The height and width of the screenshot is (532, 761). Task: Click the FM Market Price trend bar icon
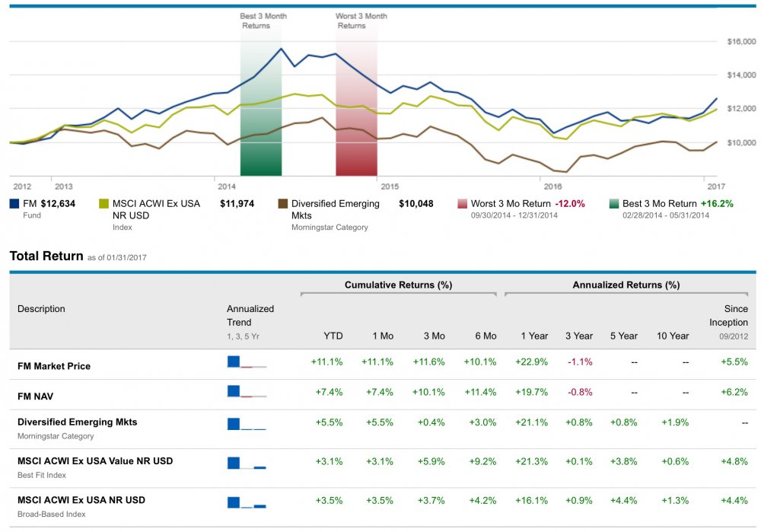[247, 362]
